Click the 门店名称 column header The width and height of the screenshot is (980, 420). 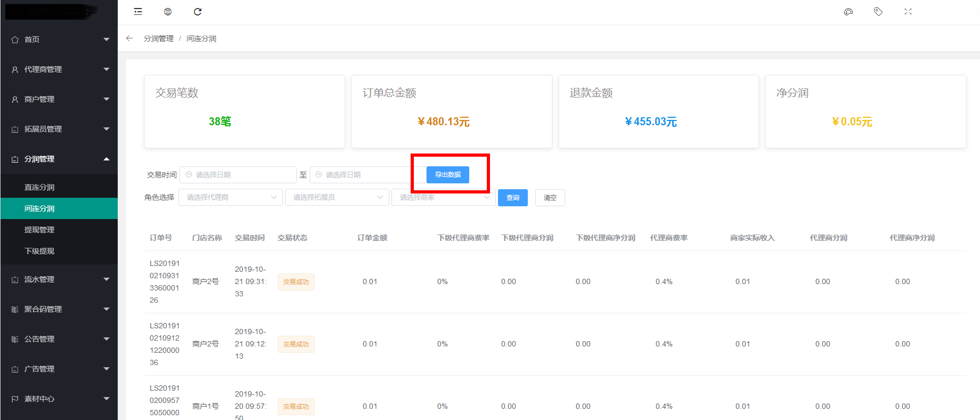click(207, 238)
